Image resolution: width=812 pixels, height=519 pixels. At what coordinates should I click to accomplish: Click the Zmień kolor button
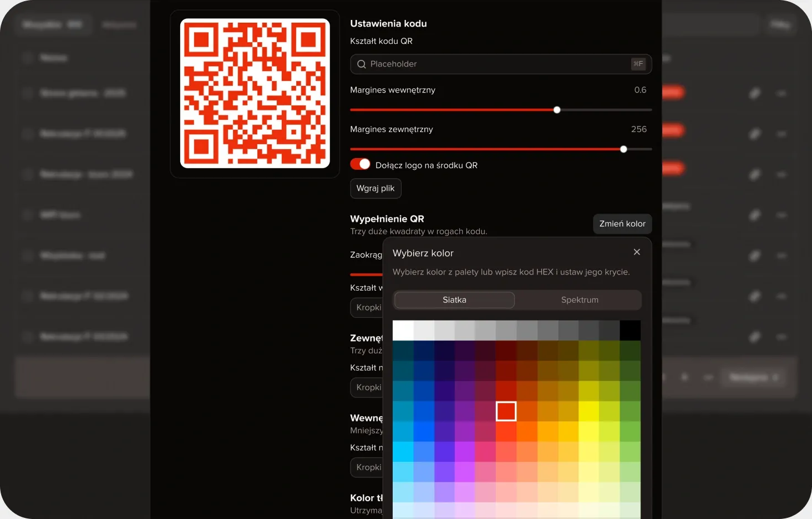point(622,224)
